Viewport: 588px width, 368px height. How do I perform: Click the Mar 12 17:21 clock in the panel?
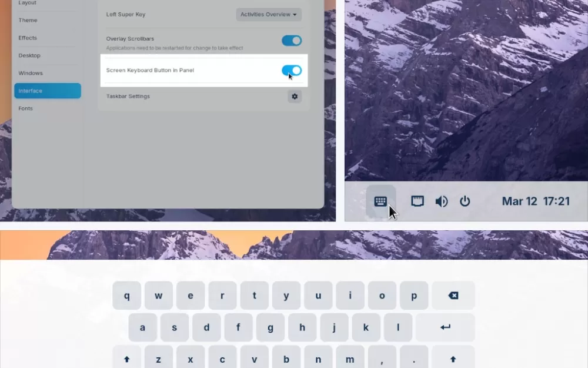(536, 201)
